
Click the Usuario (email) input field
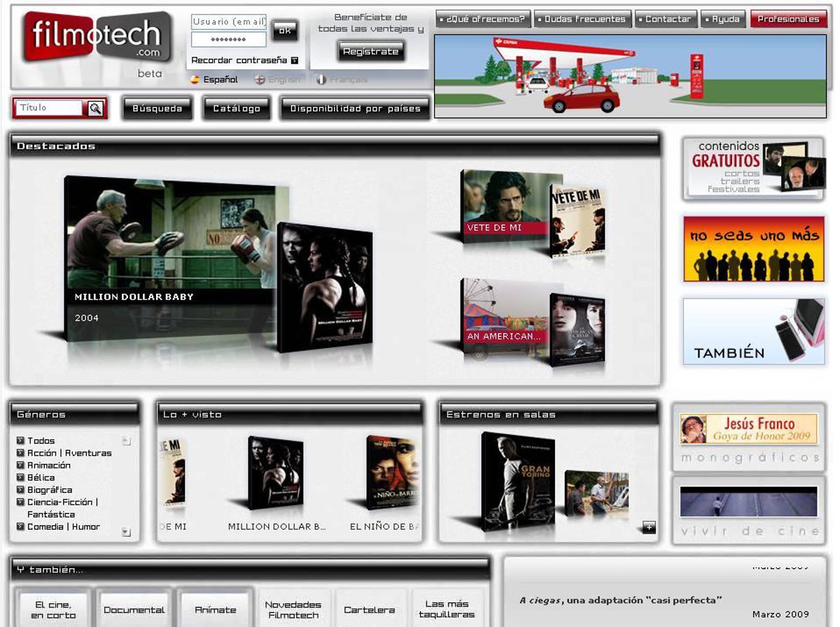tap(228, 22)
